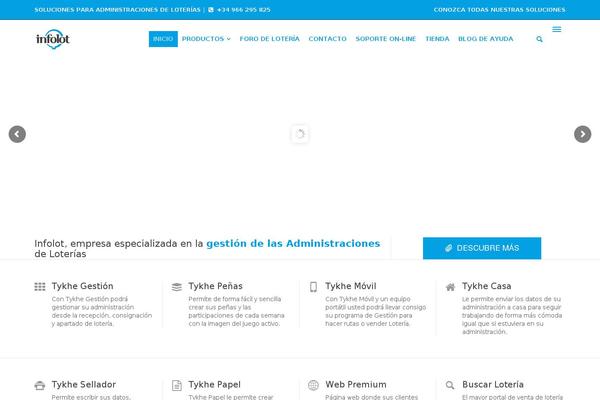The width and height of the screenshot is (600, 400).
Task: Click the Descubre Más button
Action: (482, 248)
